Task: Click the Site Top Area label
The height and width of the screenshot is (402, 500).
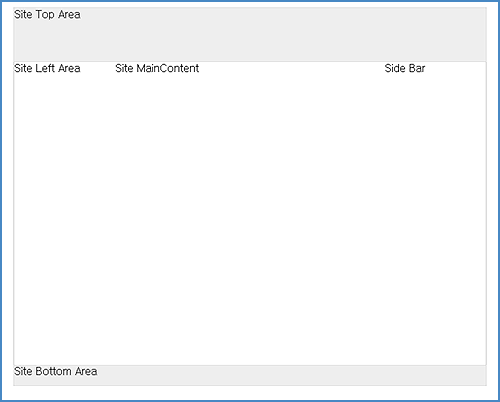Action: (47, 15)
